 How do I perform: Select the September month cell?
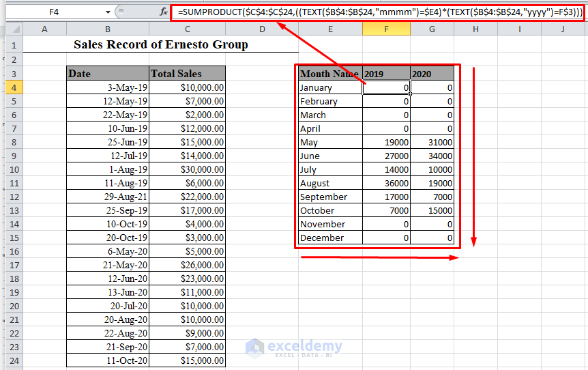[330, 197]
